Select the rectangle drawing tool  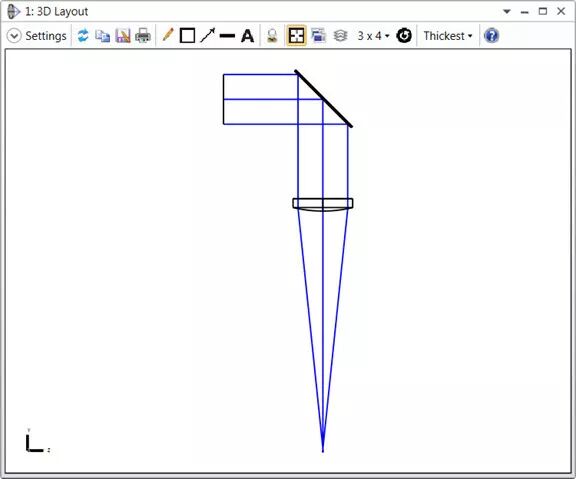click(x=187, y=36)
